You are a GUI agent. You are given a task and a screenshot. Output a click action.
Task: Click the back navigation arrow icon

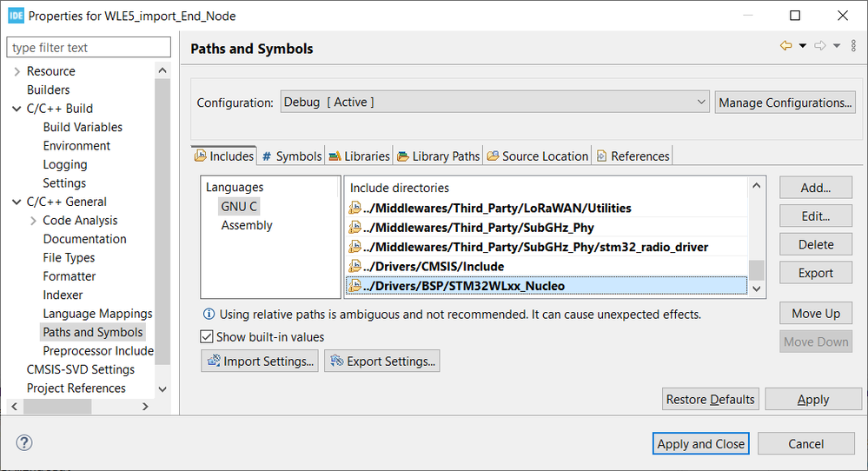(785, 46)
